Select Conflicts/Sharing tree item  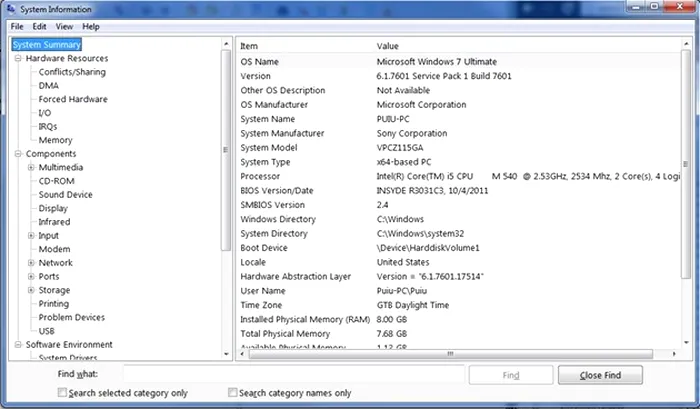pos(72,72)
